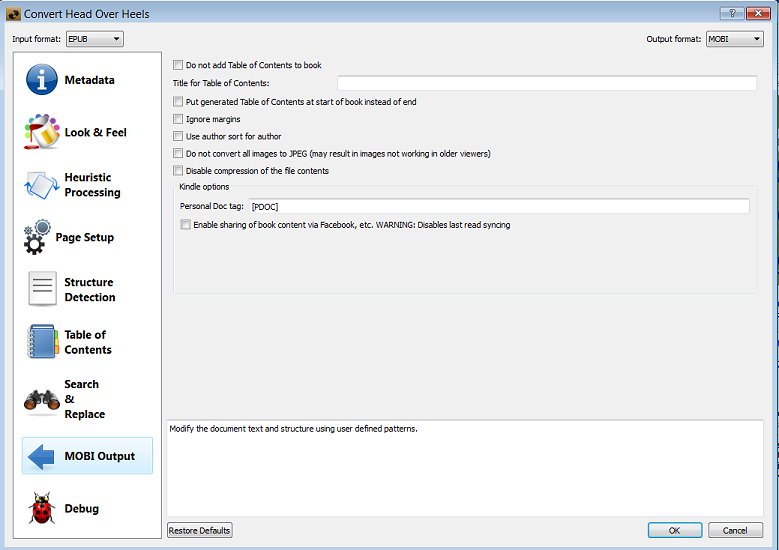Open Look & Feel paint icon
Screen dimensions: 779x550
coord(41,132)
